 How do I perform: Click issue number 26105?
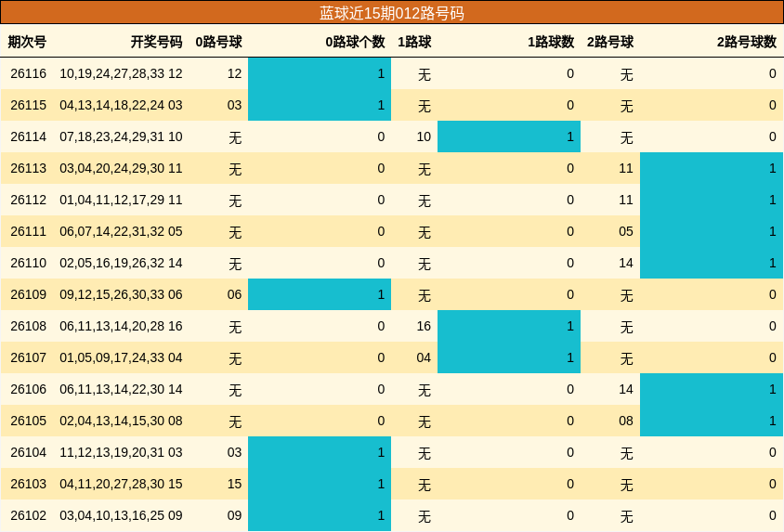point(29,422)
